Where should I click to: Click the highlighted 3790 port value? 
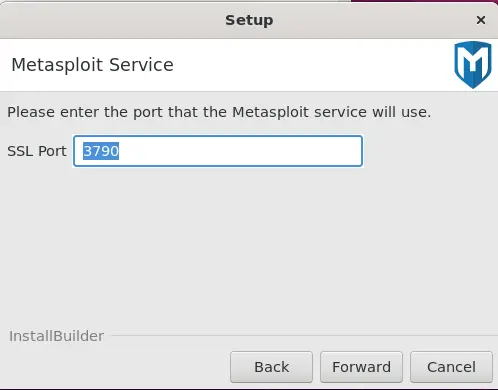click(101, 151)
